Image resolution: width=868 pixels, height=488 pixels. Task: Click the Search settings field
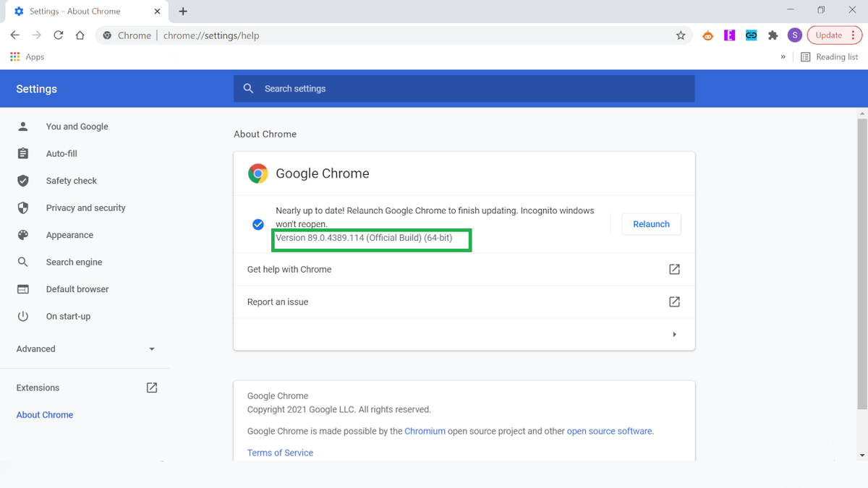tap(464, 88)
